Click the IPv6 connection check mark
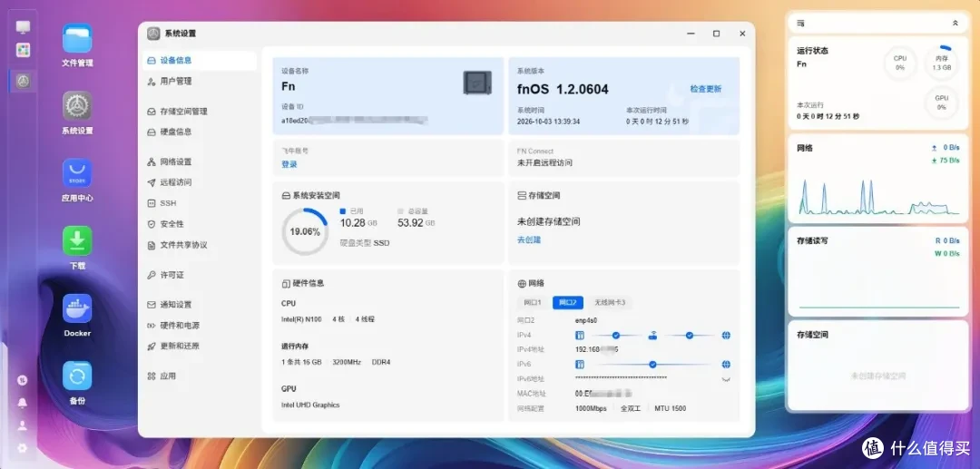This screenshot has width=980, height=469. 652,364
